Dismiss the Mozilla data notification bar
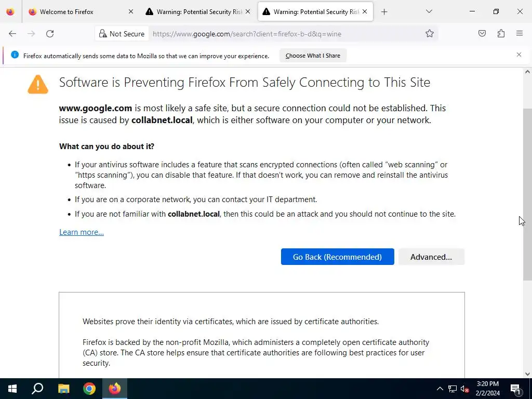The height and width of the screenshot is (399, 532). [x=518, y=55]
